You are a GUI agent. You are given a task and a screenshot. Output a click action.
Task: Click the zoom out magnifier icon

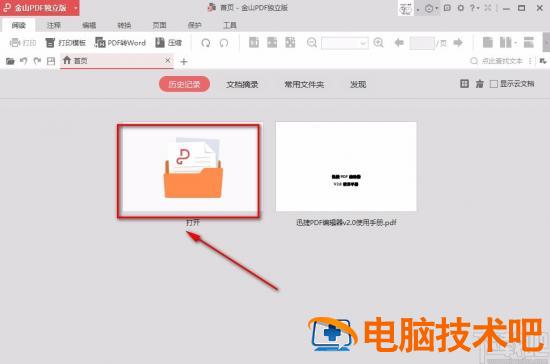311,43
